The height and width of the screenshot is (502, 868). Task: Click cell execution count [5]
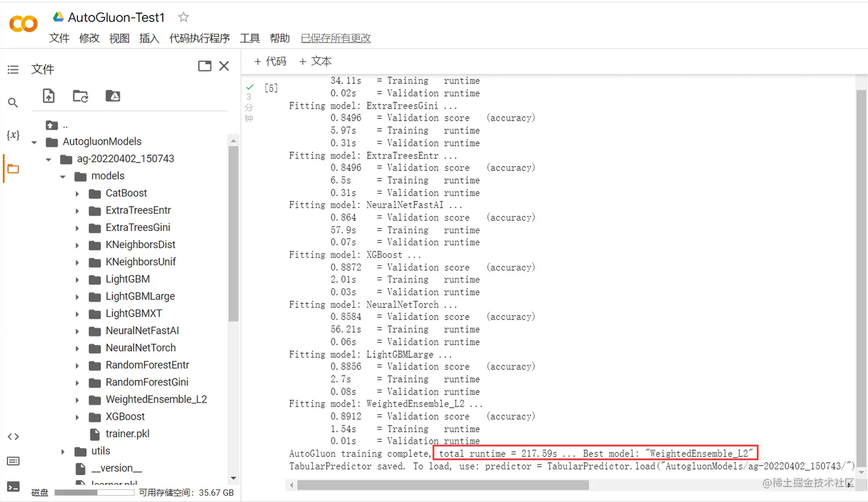point(271,88)
